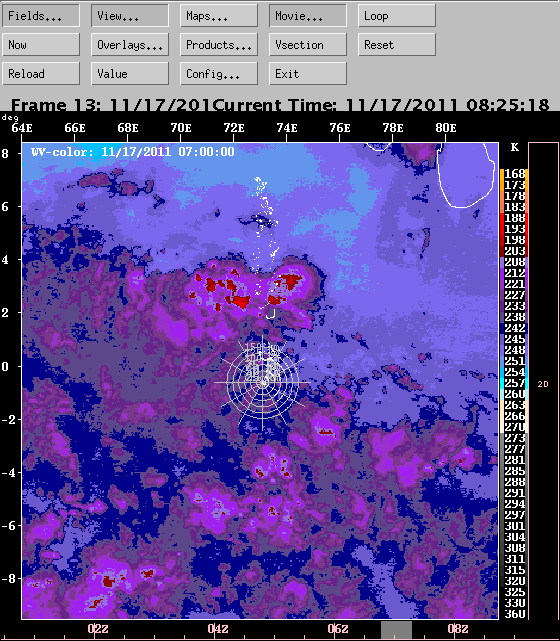Click the Frame 13 status text
The width and height of the screenshot is (560, 641).
(110, 105)
